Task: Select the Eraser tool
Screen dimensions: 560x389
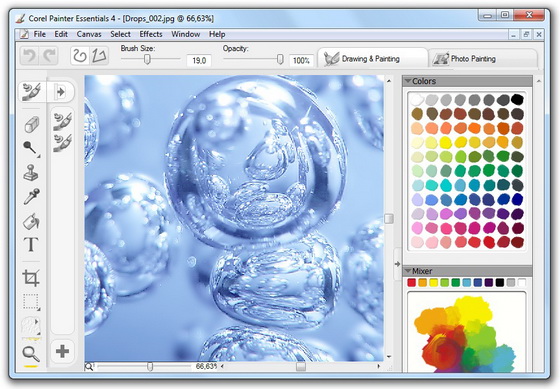Action: [x=31, y=125]
